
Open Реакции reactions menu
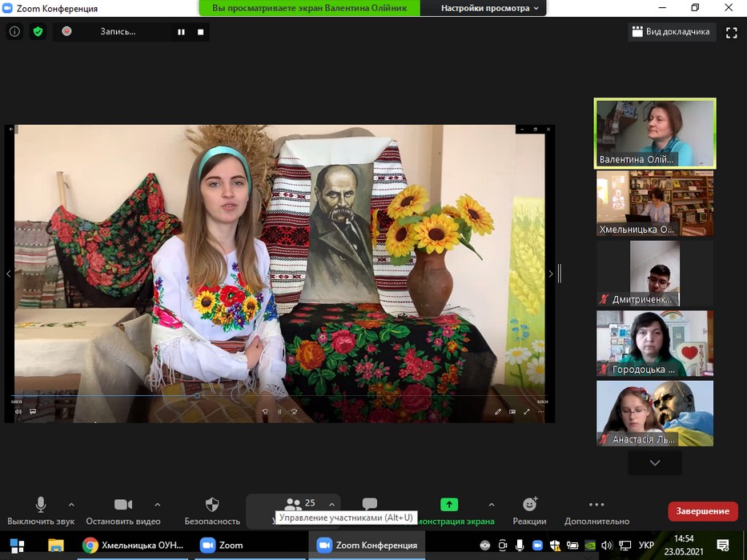[530, 511]
